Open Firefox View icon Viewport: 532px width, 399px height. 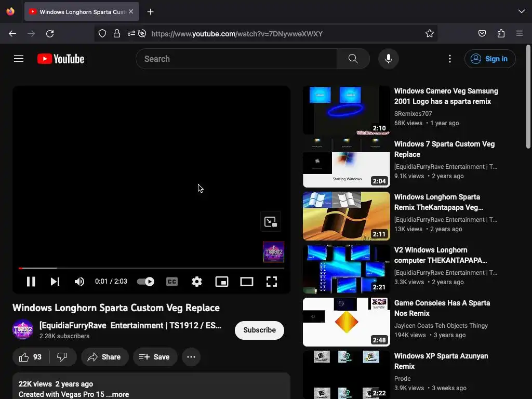point(10,11)
